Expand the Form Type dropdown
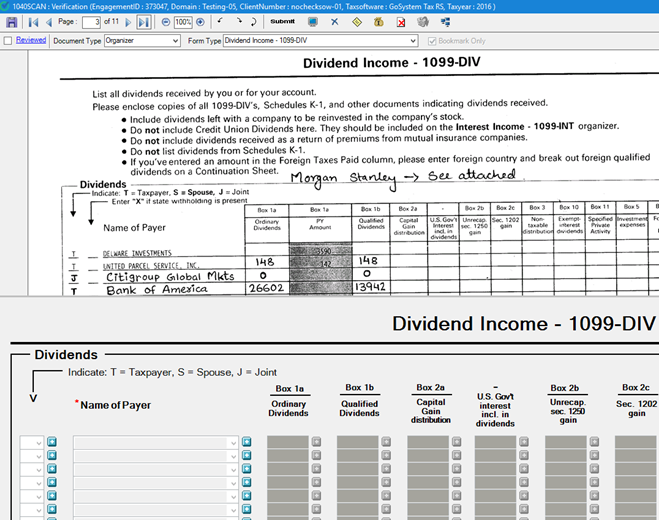 [x=412, y=41]
